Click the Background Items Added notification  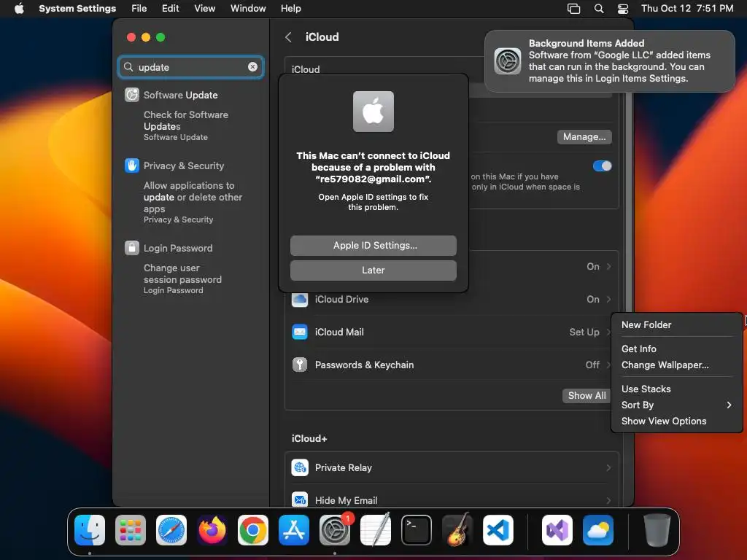point(609,61)
